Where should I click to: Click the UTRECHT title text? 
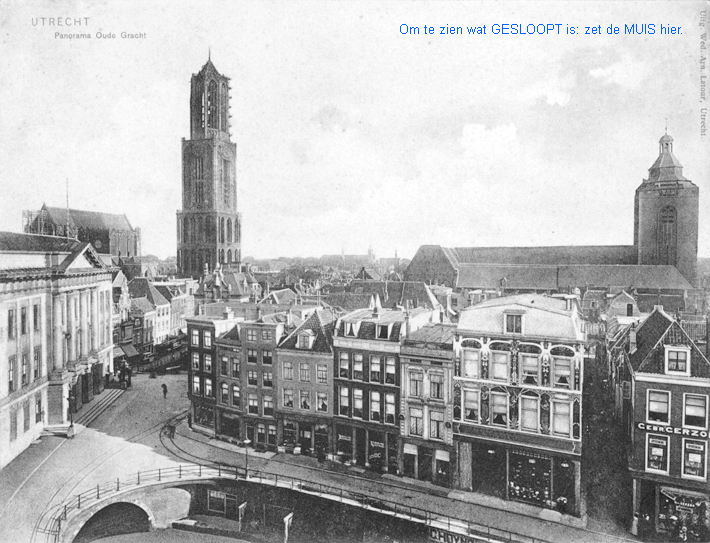(x=60, y=21)
